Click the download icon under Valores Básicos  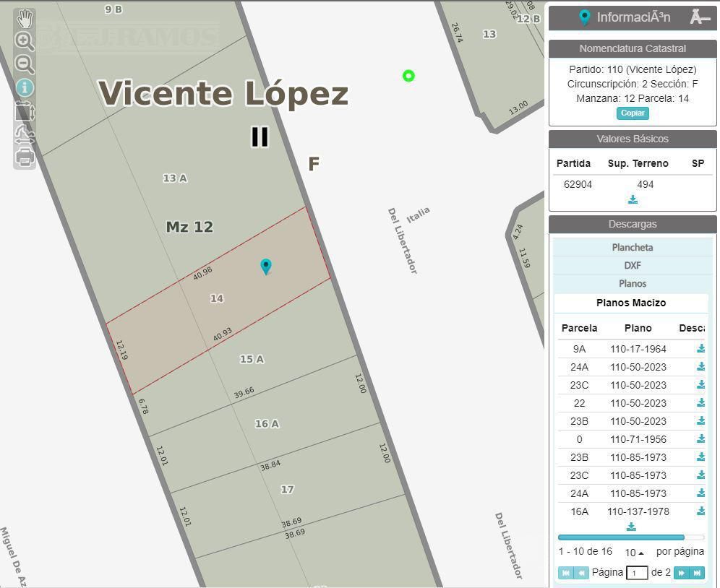click(x=633, y=199)
